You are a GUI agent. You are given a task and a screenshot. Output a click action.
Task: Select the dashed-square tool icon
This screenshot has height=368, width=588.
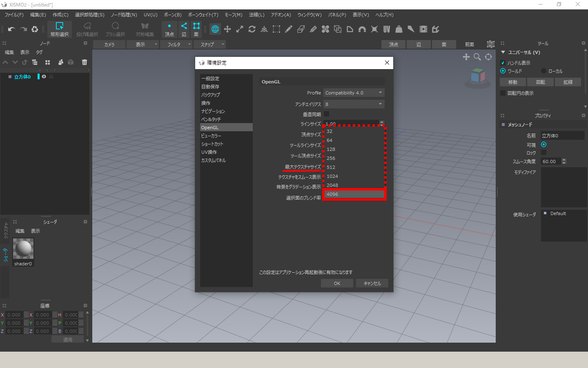click(276, 29)
